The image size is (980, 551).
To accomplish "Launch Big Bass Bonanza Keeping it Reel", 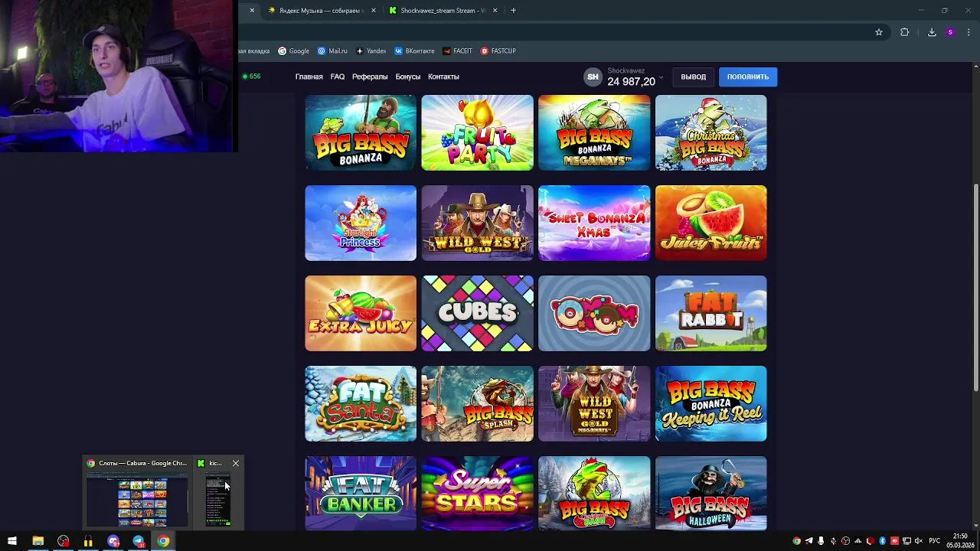I will pyautogui.click(x=710, y=403).
